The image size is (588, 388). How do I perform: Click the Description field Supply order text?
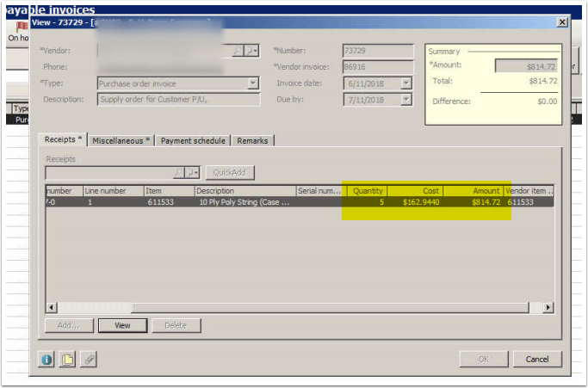click(x=178, y=99)
